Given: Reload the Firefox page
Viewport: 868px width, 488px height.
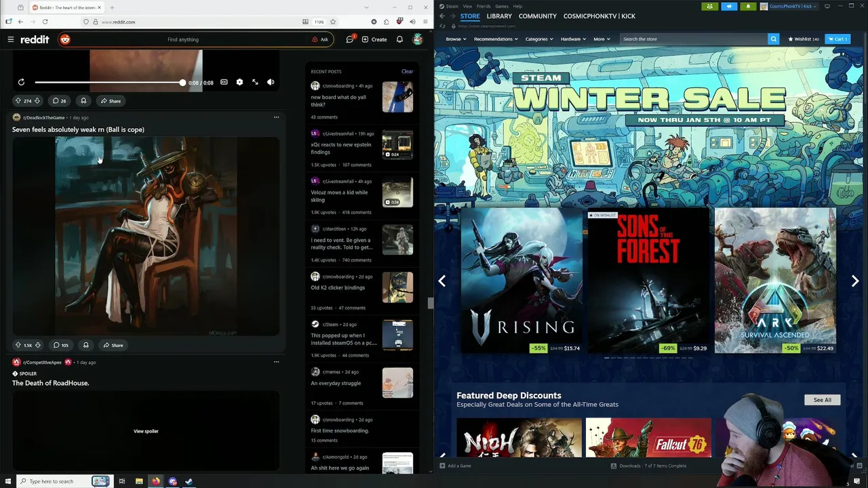Looking at the screenshot, I should (45, 22).
